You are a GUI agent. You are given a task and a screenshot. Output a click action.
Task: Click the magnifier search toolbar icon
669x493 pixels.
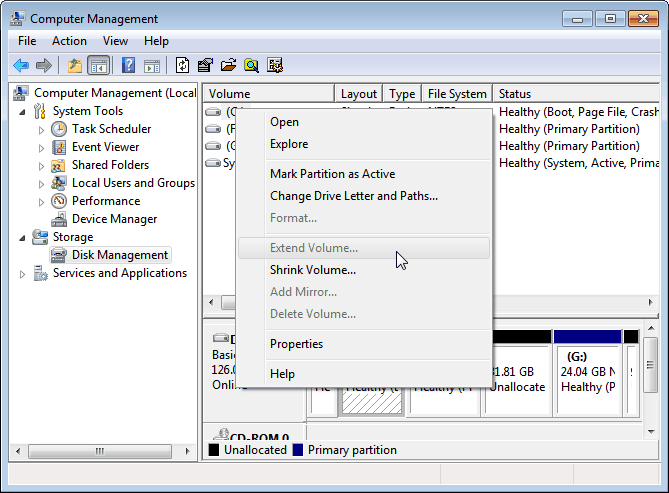(251, 65)
